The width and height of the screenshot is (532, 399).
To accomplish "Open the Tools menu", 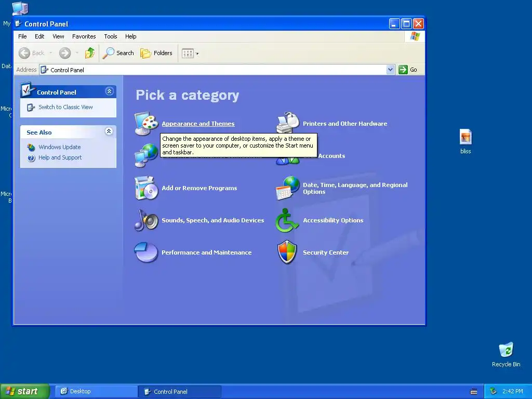I will [x=111, y=36].
